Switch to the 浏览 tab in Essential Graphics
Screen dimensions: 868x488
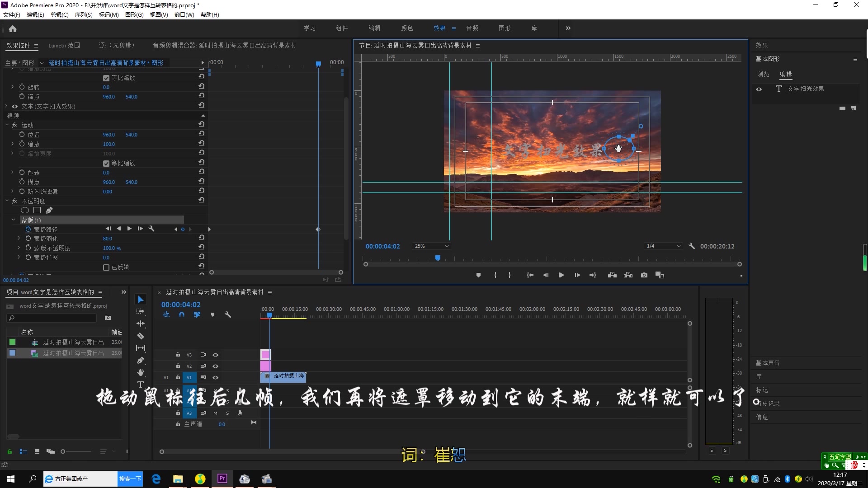point(764,74)
